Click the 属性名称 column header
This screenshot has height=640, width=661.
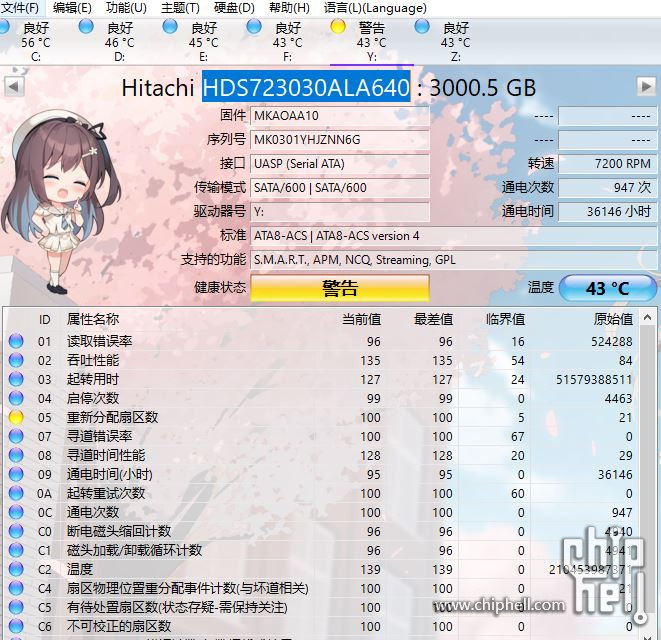point(93,319)
